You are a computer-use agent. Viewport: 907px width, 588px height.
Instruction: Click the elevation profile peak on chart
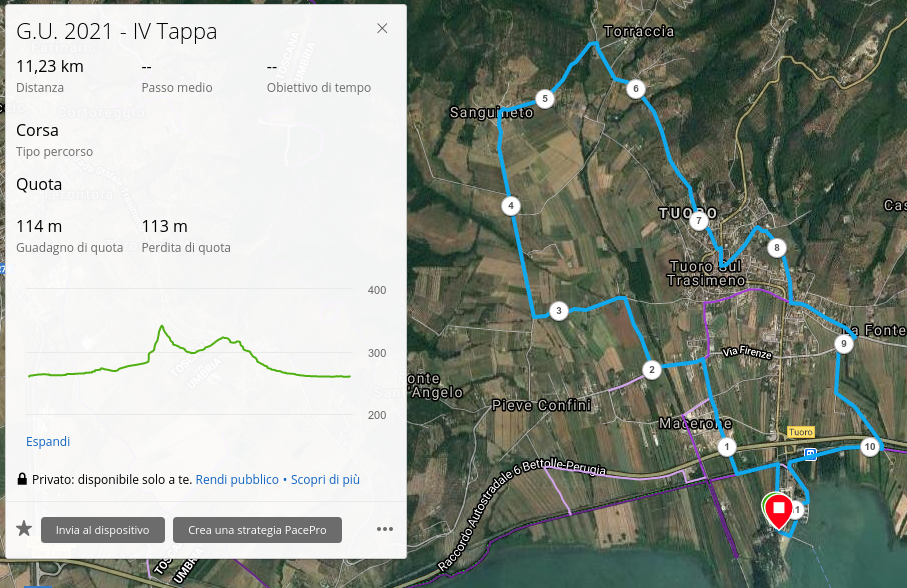coord(161,326)
